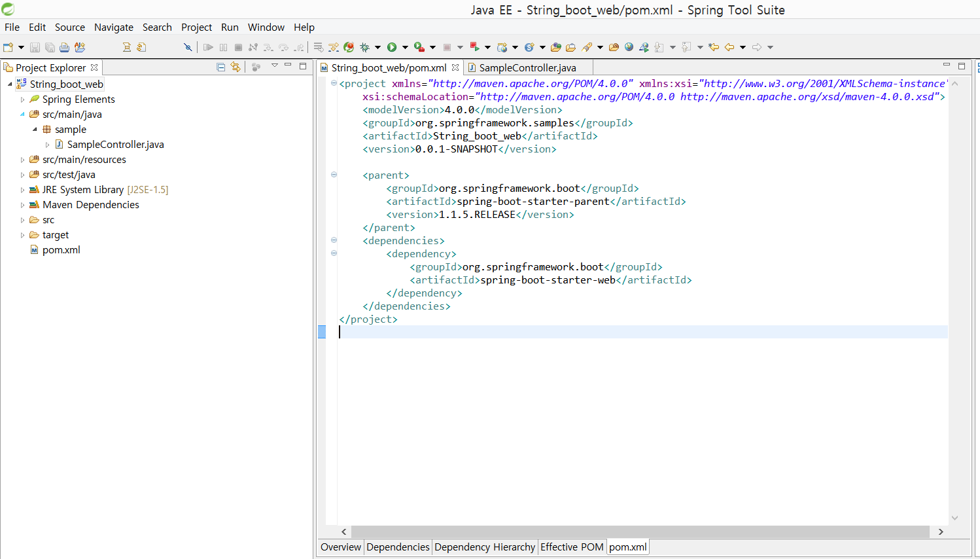Viewport: 980px width, 559px height.
Task: Switch to the Dependencies tab
Action: click(x=398, y=547)
